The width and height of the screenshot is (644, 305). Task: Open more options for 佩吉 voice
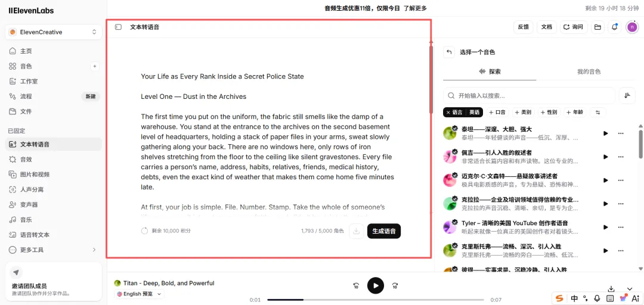coord(621,157)
